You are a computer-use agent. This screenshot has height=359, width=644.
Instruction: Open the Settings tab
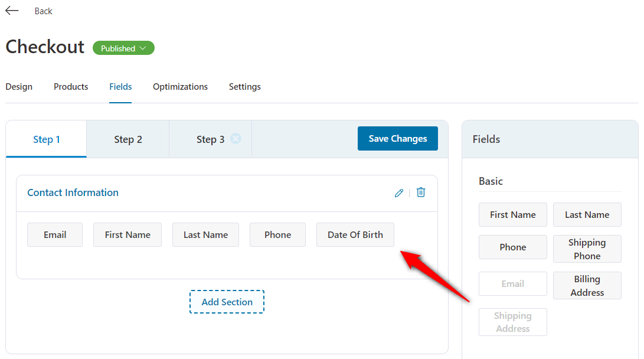pos(245,87)
